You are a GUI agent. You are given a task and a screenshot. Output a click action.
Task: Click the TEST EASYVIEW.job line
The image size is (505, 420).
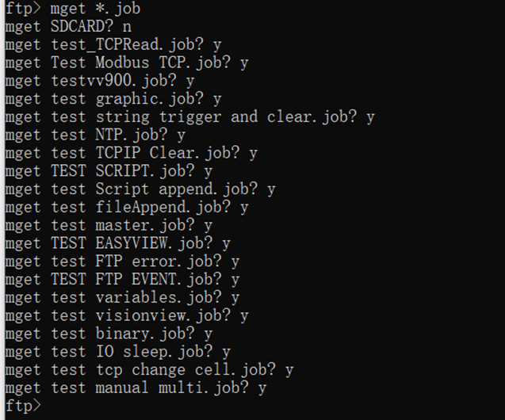coord(117,243)
